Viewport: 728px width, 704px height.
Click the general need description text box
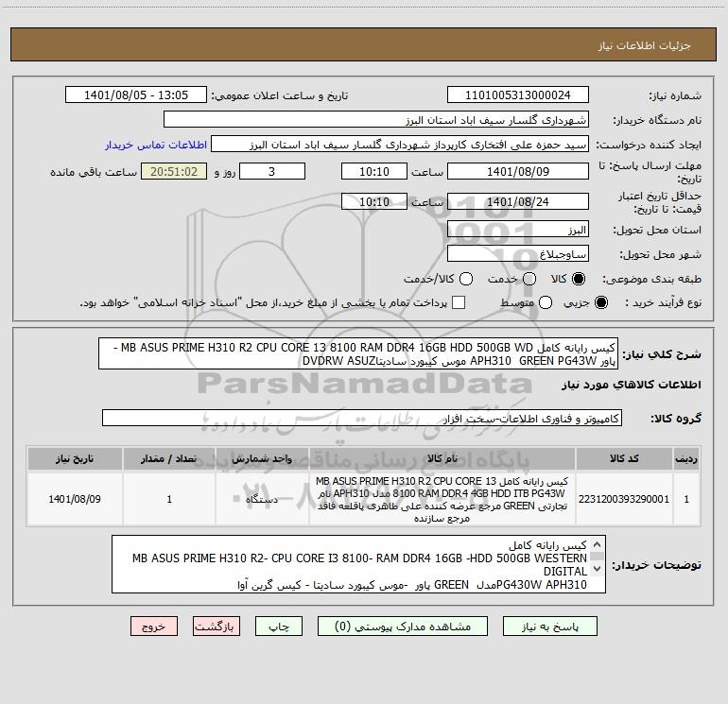point(358,353)
